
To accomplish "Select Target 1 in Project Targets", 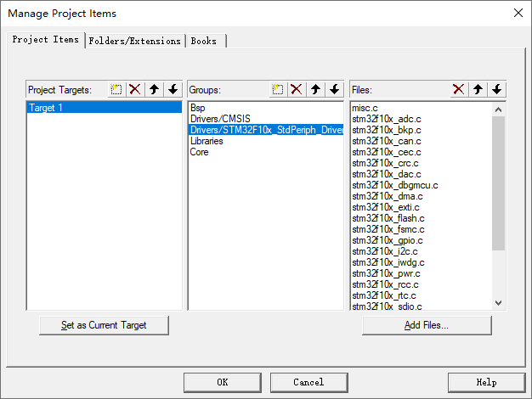I will point(105,108).
